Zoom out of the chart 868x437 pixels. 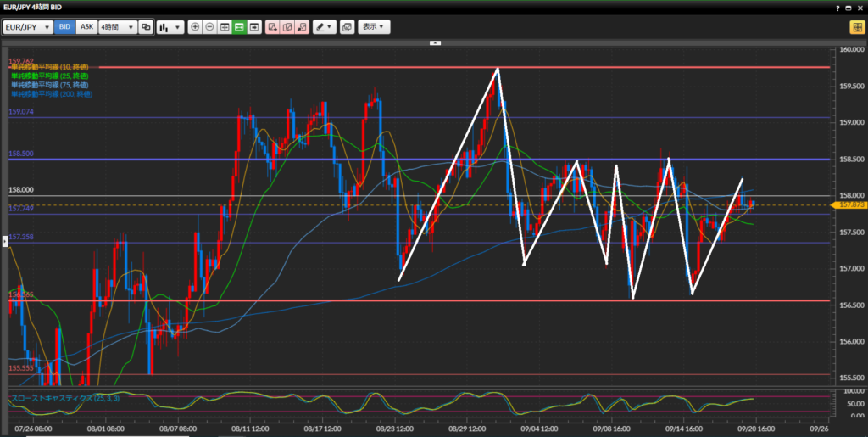[x=209, y=27]
